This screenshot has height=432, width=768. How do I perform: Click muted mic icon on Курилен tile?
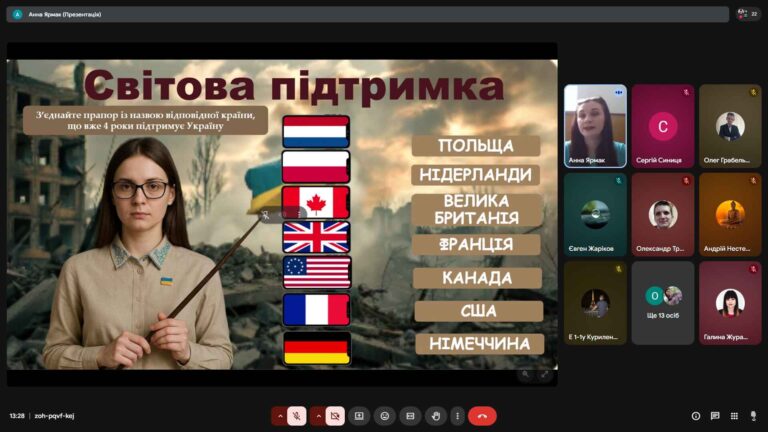619,269
